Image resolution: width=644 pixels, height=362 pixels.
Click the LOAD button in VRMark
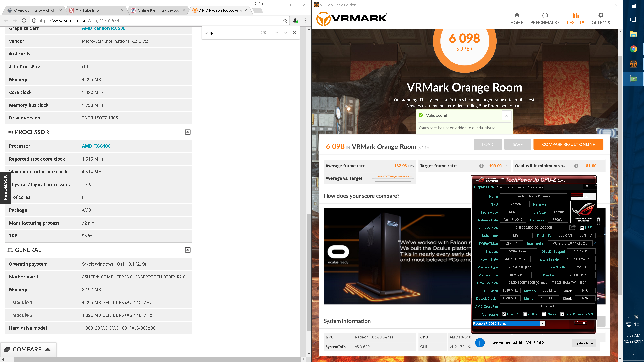488,144
